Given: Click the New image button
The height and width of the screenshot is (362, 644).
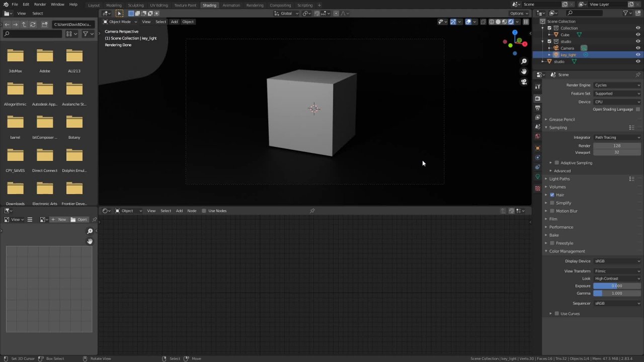Looking at the screenshot, I should [x=59, y=219].
